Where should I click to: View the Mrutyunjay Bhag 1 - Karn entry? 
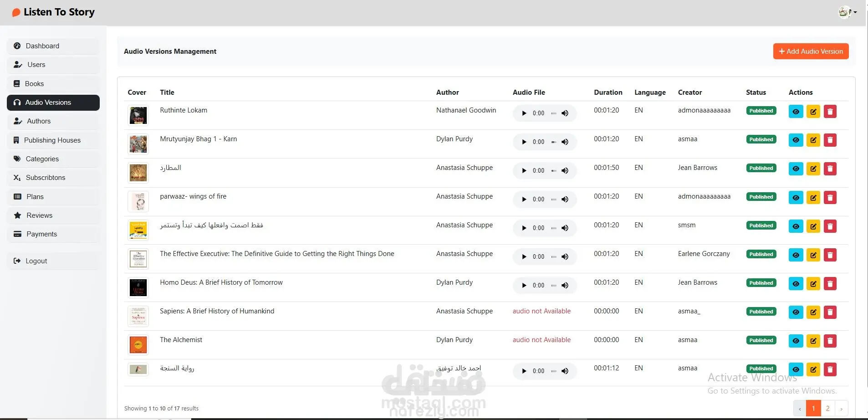coord(796,140)
